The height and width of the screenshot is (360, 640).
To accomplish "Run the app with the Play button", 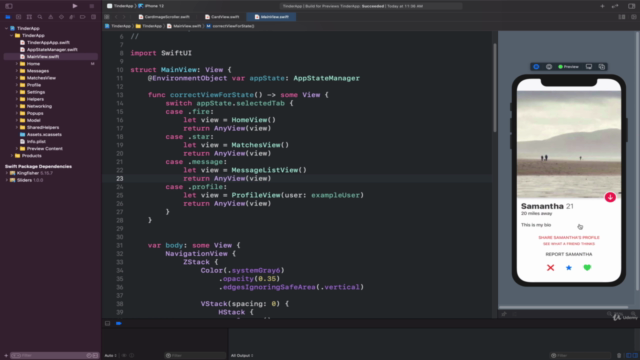I will 75,6.
